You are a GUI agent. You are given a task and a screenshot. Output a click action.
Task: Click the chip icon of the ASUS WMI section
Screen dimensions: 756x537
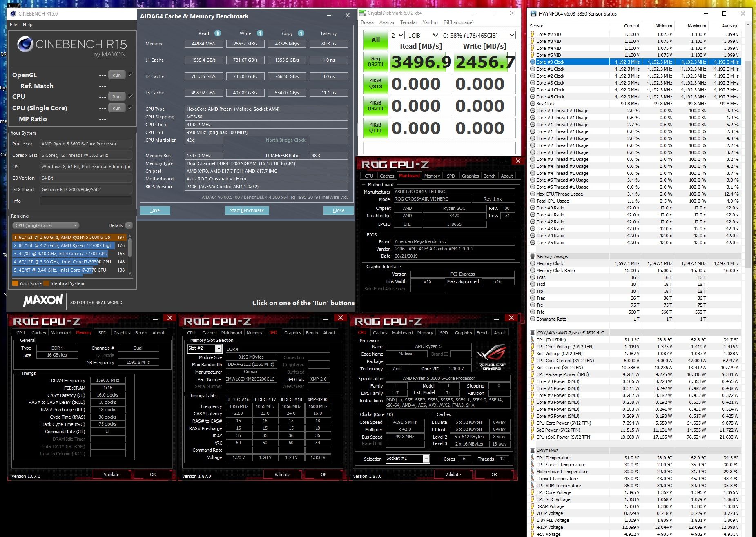tap(533, 451)
